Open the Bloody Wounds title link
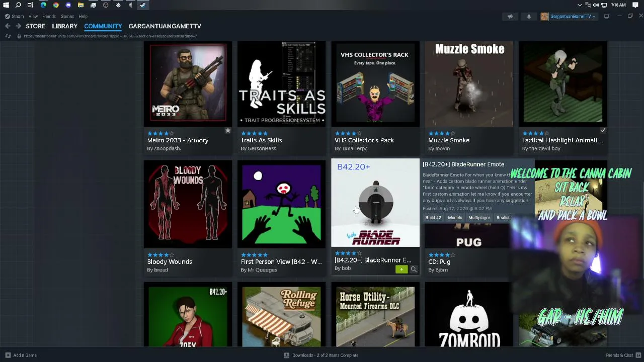Screen dimensions: 644x362 click(x=170, y=262)
